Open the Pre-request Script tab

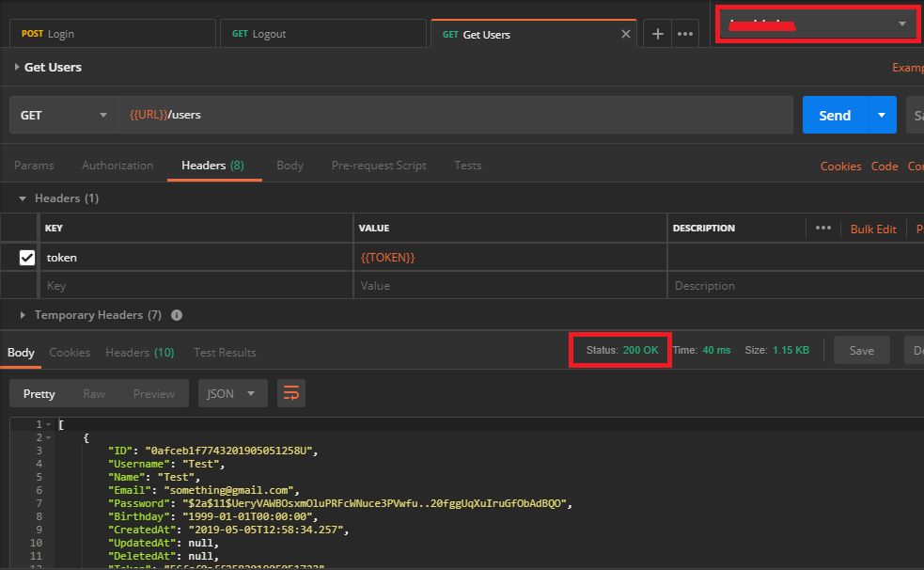pos(379,166)
